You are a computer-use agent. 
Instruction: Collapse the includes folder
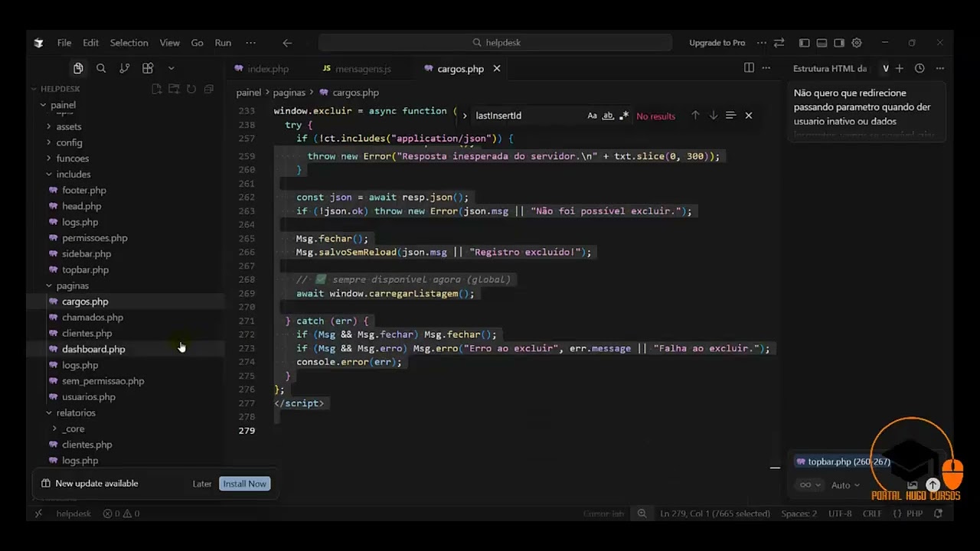(73, 174)
